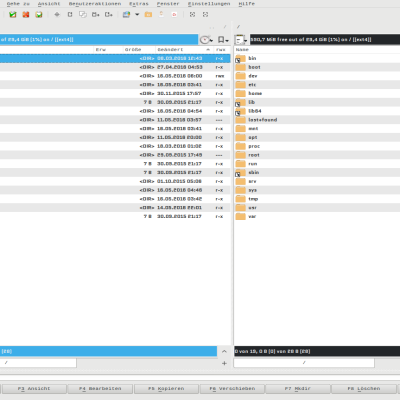Click the crosshair locate toolbar icon
The image size is (400, 400).
click(x=57, y=15)
